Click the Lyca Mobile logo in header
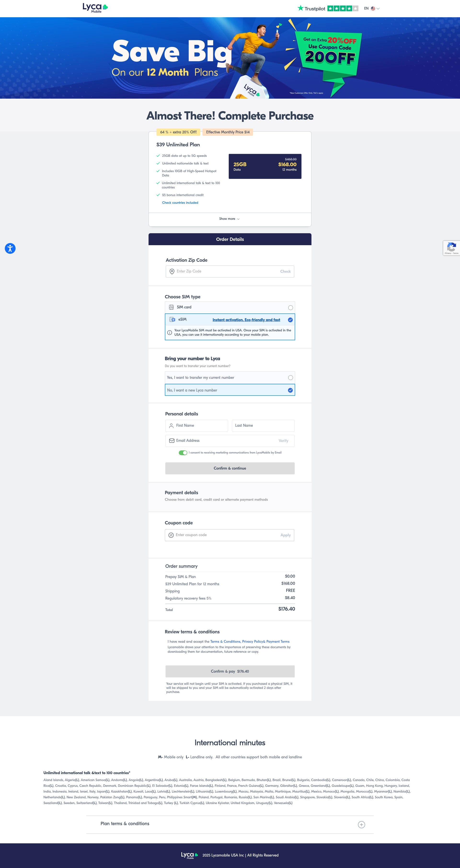 95,8
